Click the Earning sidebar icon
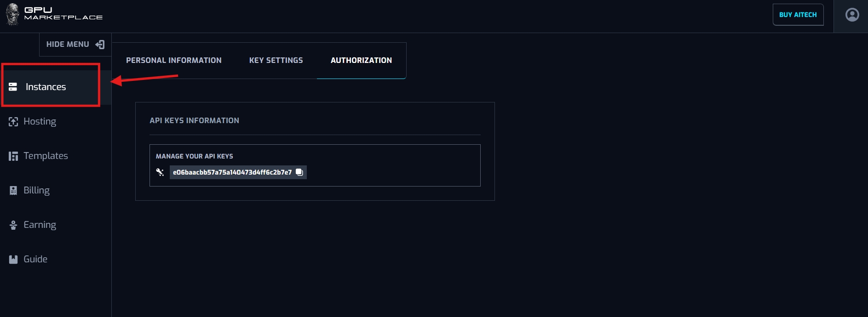Viewport: 868px width, 317px height. click(x=13, y=225)
